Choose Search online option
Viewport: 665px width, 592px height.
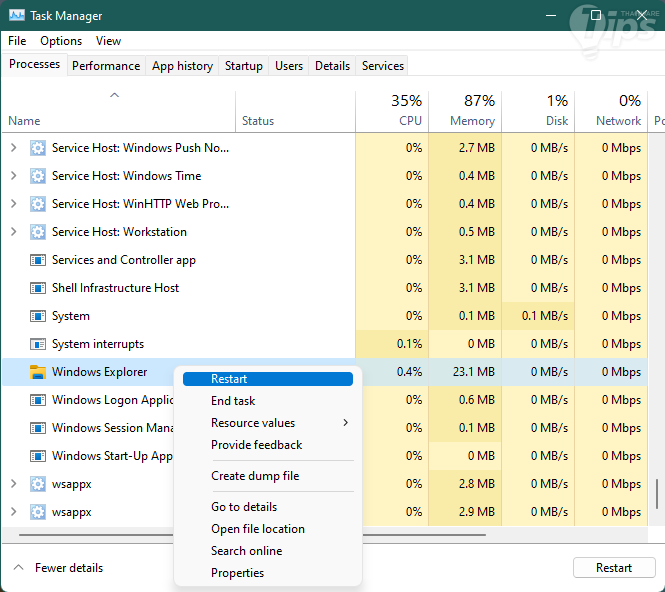coord(268,551)
